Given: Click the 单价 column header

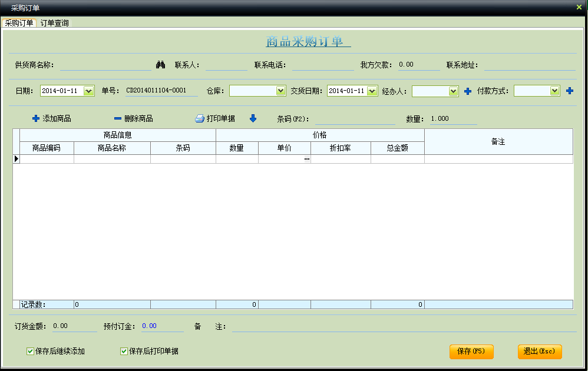Looking at the screenshot, I should pyautogui.click(x=284, y=148).
